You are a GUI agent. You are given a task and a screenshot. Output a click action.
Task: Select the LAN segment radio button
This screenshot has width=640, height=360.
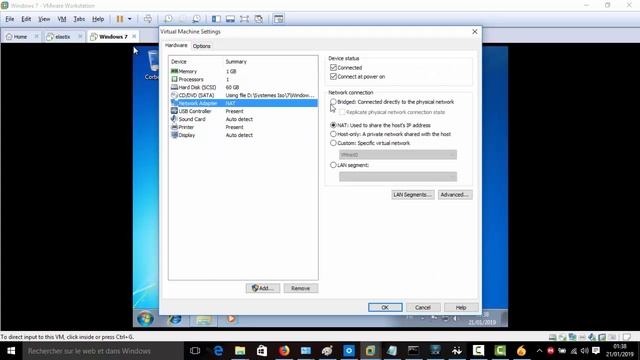[333, 165]
